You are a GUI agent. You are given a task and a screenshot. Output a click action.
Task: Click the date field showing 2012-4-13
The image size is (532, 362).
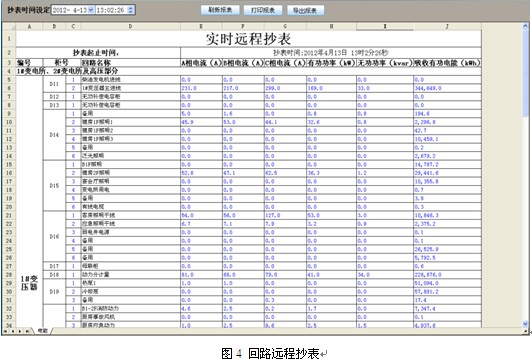point(70,10)
